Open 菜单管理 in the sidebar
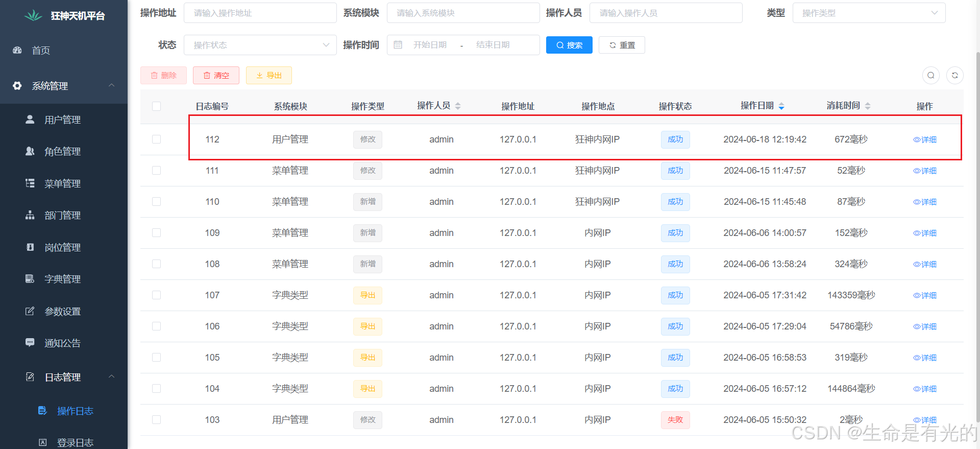Viewport: 980px width, 449px height. [x=64, y=183]
